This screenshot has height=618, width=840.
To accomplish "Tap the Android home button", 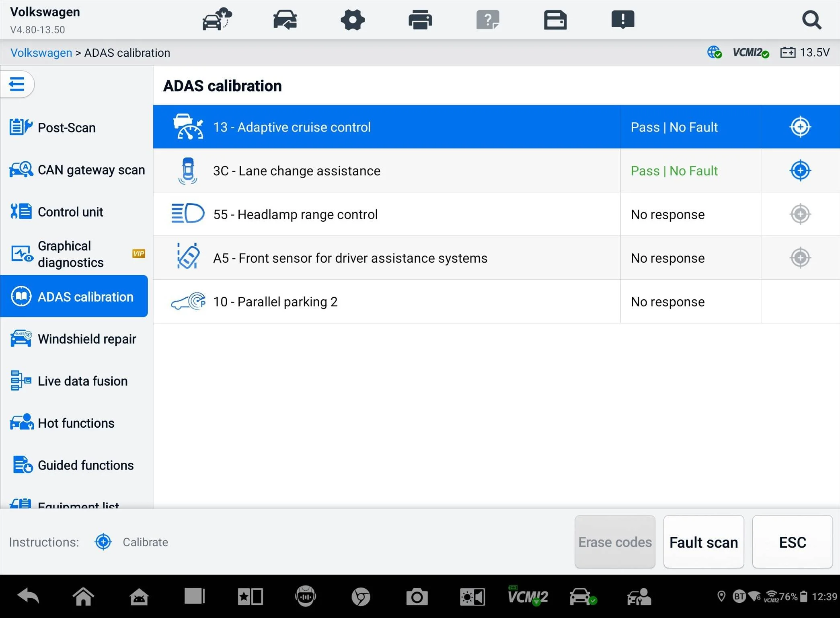I will click(x=83, y=596).
